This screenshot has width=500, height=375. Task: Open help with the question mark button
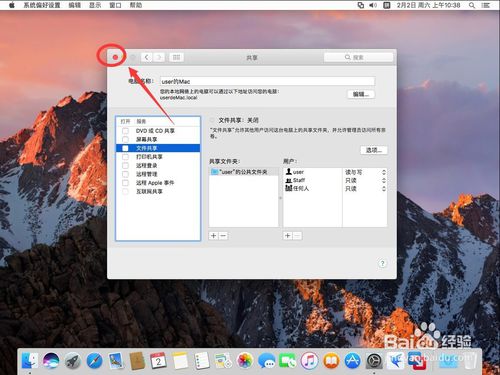coord(382,263)
